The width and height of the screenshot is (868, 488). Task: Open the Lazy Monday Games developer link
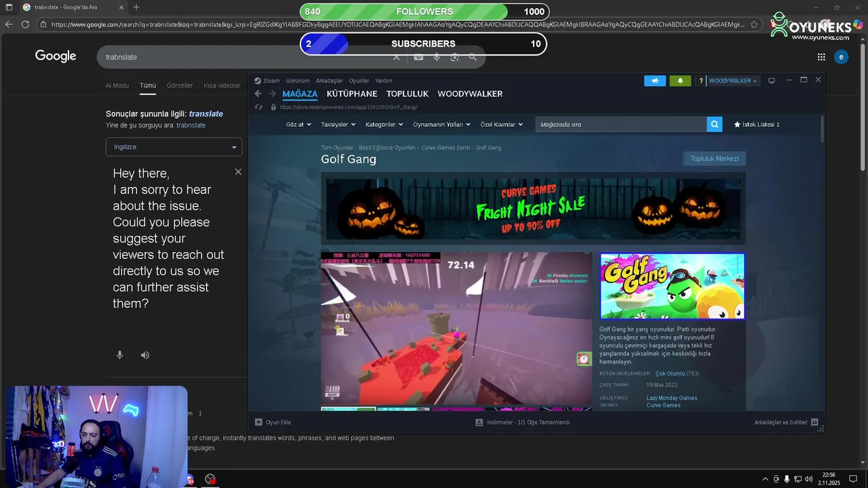pos(671,398)
